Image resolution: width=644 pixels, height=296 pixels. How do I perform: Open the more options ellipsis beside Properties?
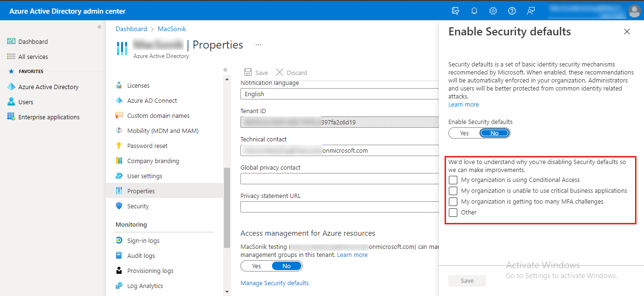[258, 45]
